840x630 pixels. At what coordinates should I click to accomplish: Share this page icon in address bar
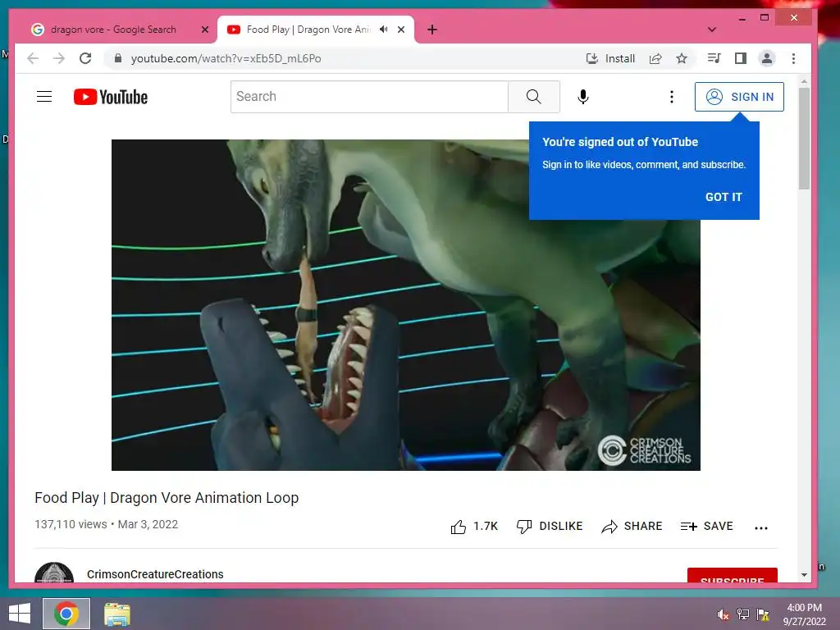[x=655, y=58]
